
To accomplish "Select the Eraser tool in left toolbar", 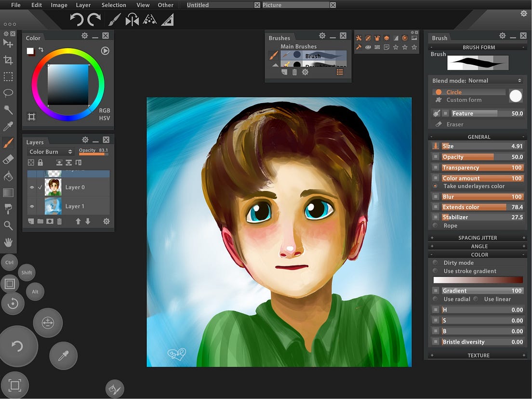I will click(8, 160).
